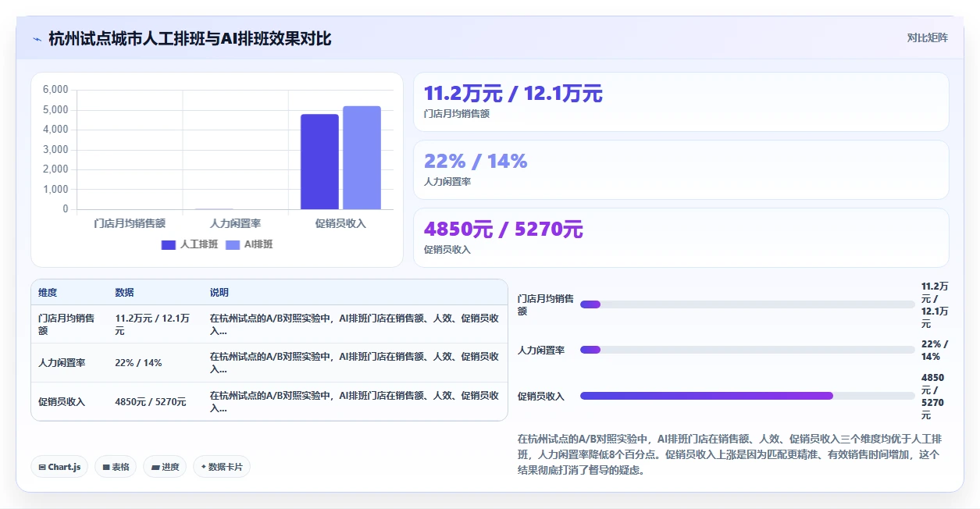
Task: Click the lightning icon beside the title
Action: (x=37, y=38)
